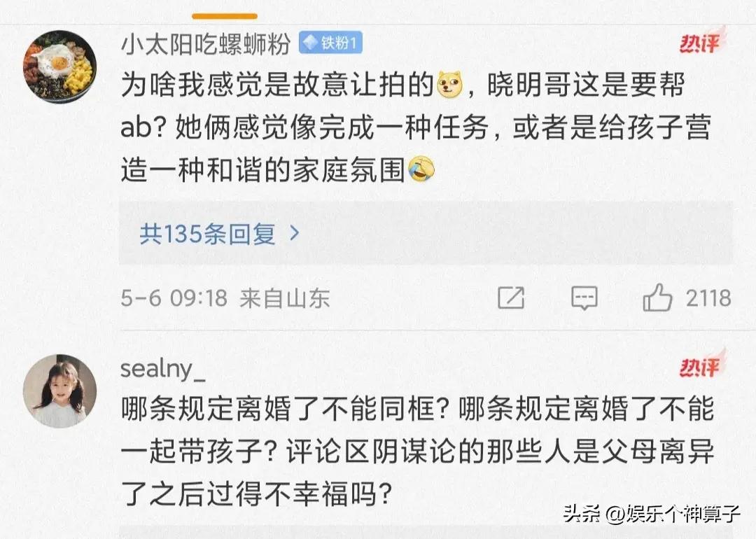Tap the 热评 badge on sealny_'s comment
The height and width of the screenshot is (539, 756).
point(700,367)
